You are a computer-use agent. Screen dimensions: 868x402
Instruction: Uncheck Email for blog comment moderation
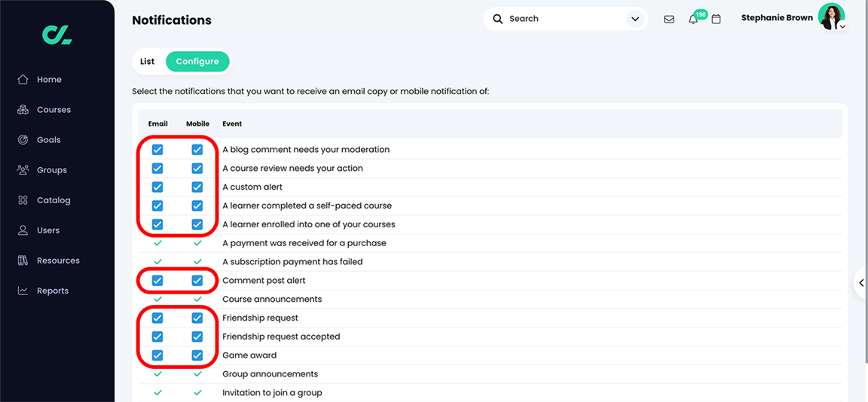coord(157,150)
